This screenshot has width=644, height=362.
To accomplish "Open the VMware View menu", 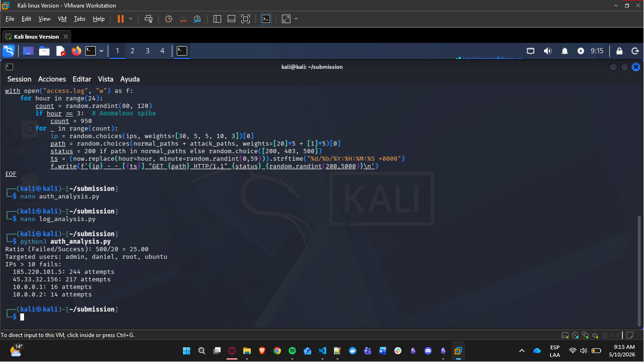I will [x=44, y=19].
